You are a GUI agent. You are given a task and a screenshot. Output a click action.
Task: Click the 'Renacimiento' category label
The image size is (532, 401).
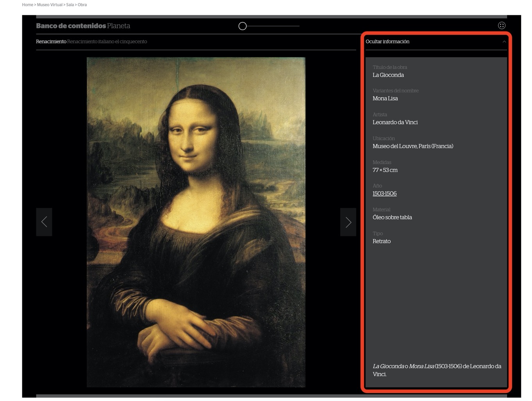click(51, 41)
